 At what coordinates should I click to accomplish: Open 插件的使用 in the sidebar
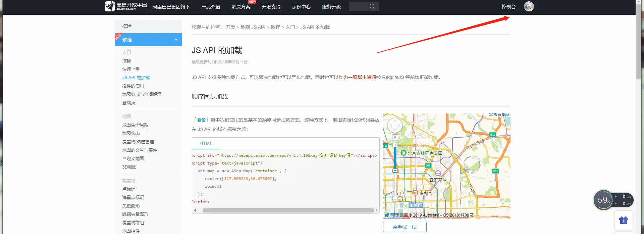[x=133, y=86]
